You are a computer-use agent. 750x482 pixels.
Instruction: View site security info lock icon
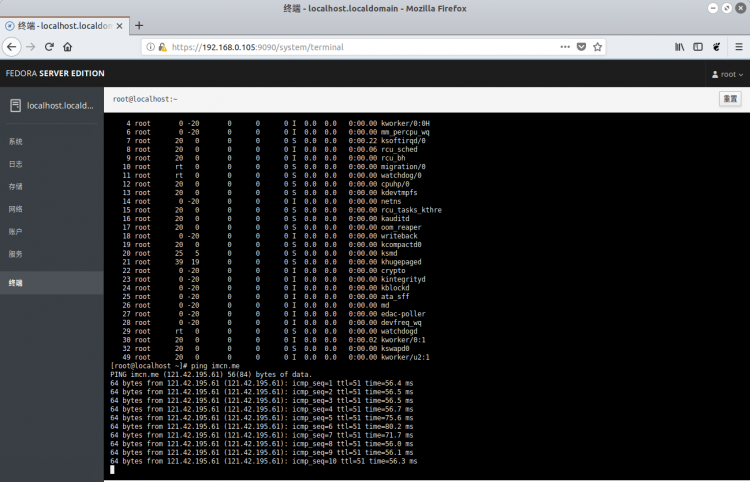(163, 47)
